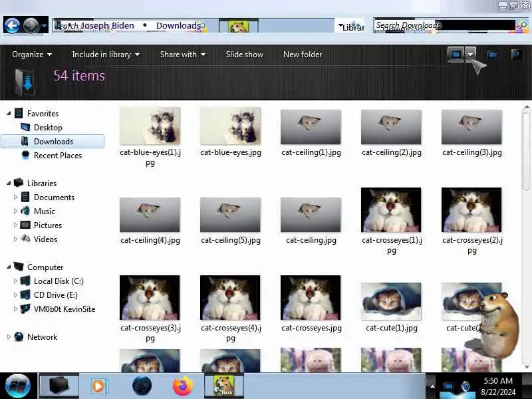Screen dimensions: 532x399
Task: Select cat-ceiling(4).jpg thumbnail
Action: (x=150, y=215)
